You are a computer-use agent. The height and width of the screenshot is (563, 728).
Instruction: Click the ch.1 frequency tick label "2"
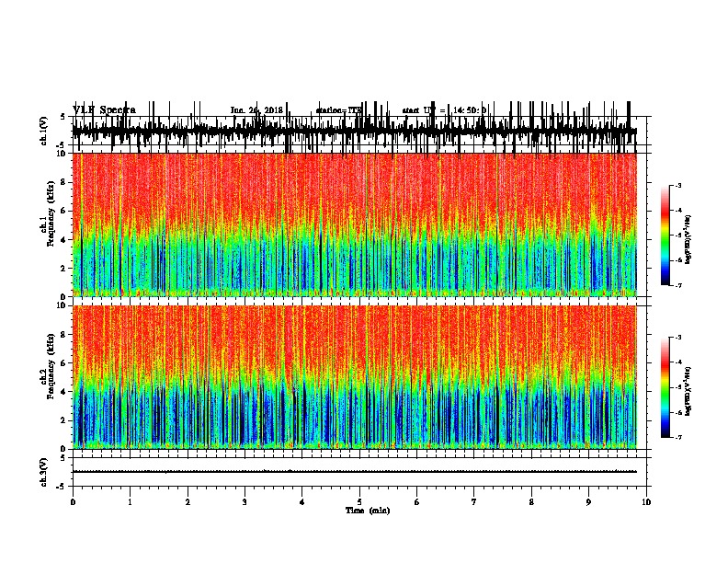[63, 269]
